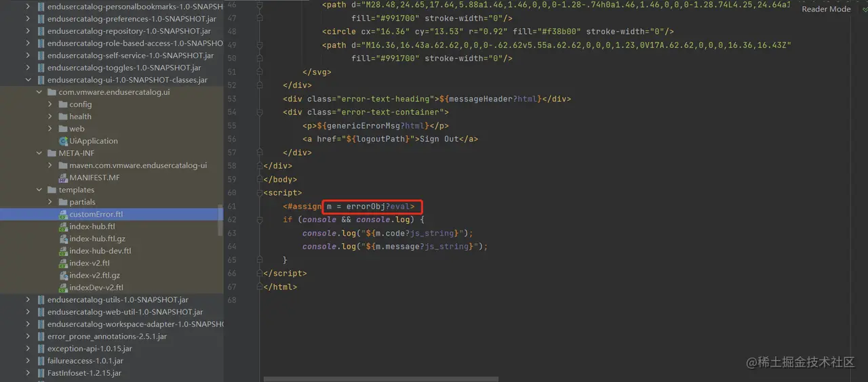Screen dimensions: 868x382
Task: Open indexDev-v2.ftl template
Action: click(x=96, y=287)
